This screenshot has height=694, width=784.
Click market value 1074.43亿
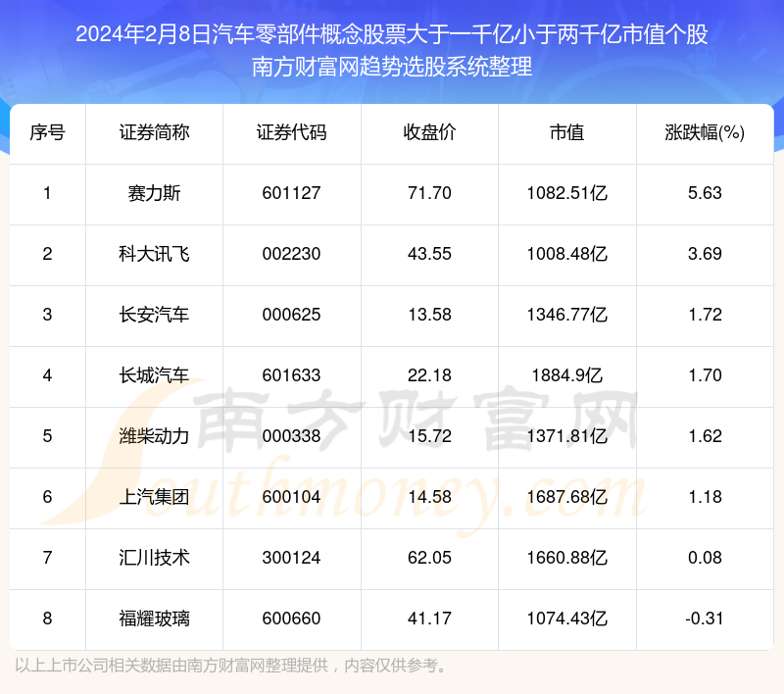point(567,619)
